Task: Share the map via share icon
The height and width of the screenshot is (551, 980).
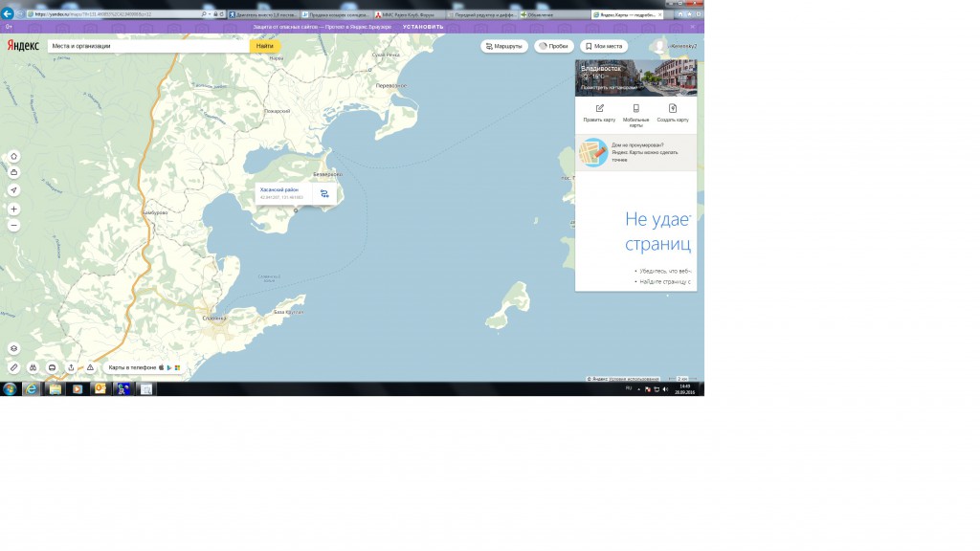Action: pos(71,367)
